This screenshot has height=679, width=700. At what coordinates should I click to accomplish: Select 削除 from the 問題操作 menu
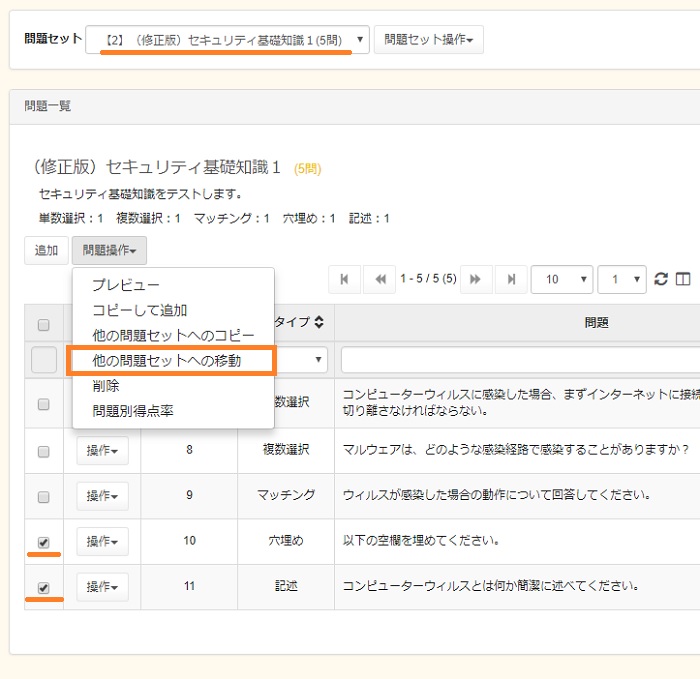pos(106,386)
